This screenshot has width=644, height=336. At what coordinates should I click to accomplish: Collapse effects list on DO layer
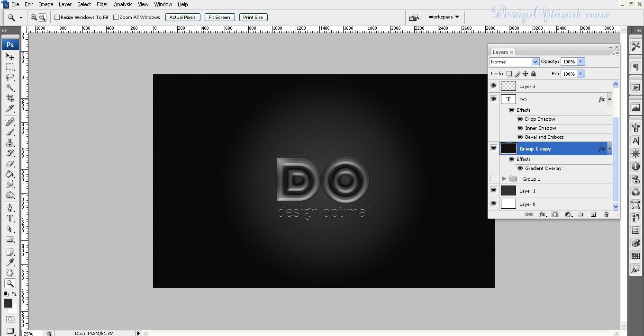(x=609, y=99)
